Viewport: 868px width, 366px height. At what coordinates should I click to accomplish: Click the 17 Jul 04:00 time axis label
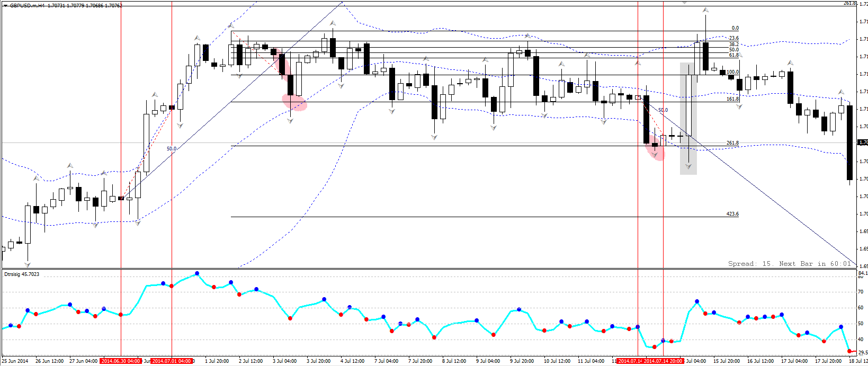tap(793, 361)
